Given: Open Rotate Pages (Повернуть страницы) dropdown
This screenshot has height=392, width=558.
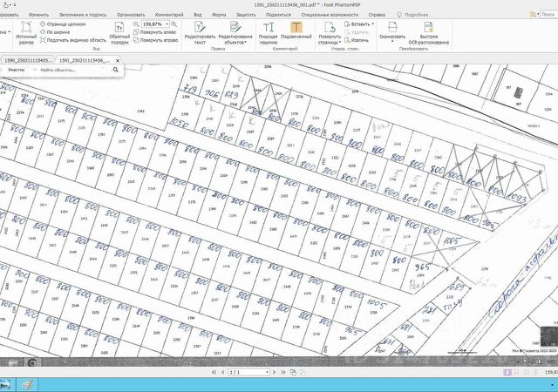Looking at the screenshot, I should pyautogui.click(x=330, y=33).
